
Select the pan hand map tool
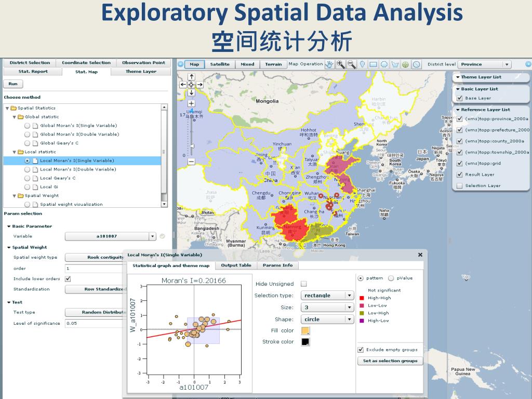click(x=329, y=64)
